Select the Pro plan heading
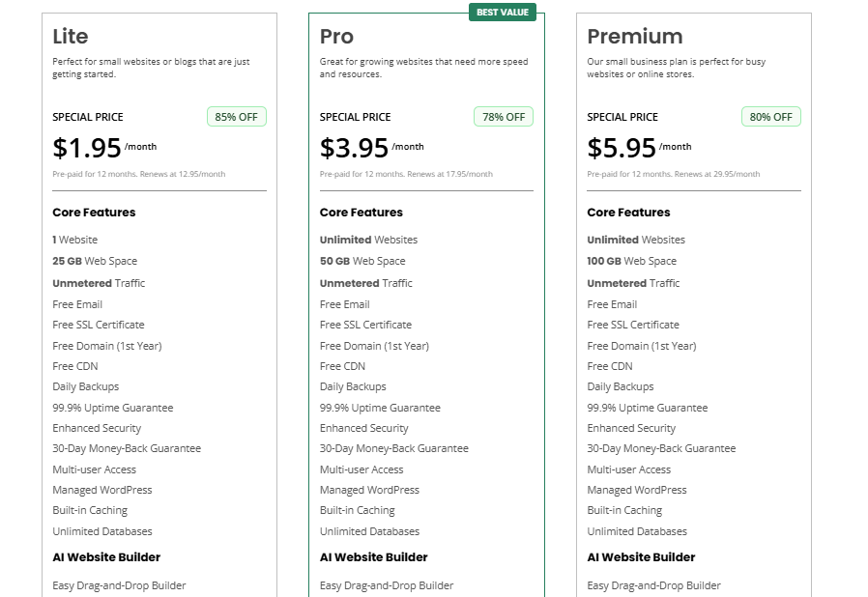The image size is (868, 597). [x=336, y=37]
